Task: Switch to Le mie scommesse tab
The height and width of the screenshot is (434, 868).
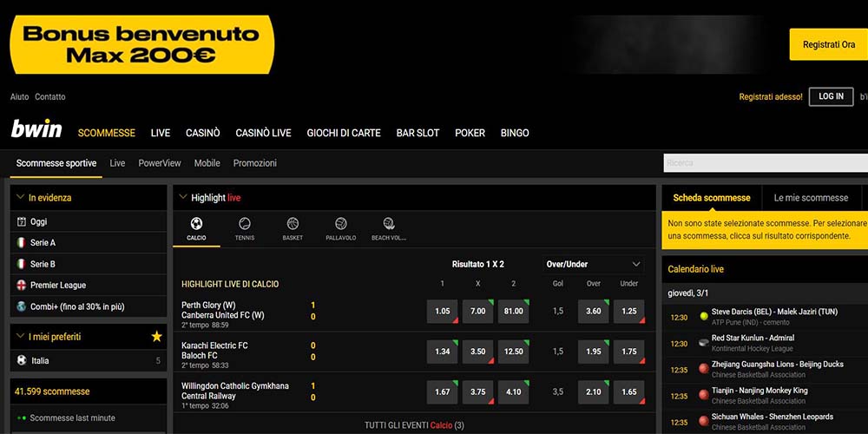Action: 810,198
